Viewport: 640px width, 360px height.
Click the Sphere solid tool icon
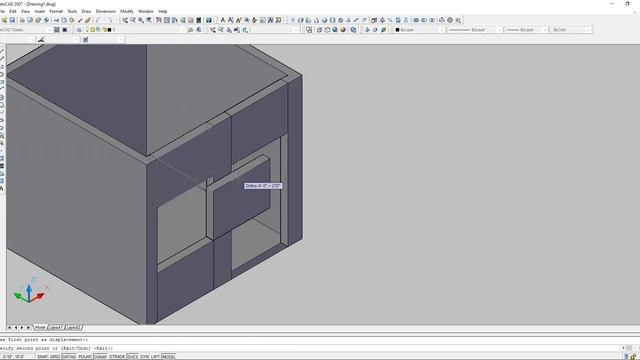(324, 20)
